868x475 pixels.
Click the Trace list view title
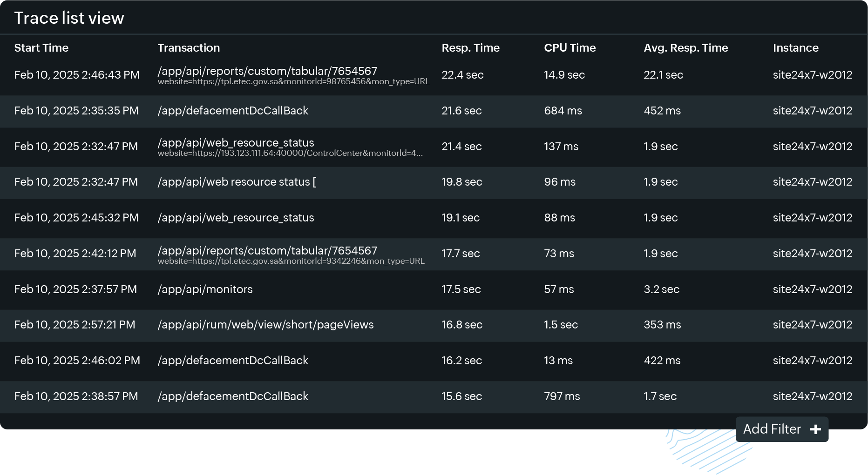(69, 17)
